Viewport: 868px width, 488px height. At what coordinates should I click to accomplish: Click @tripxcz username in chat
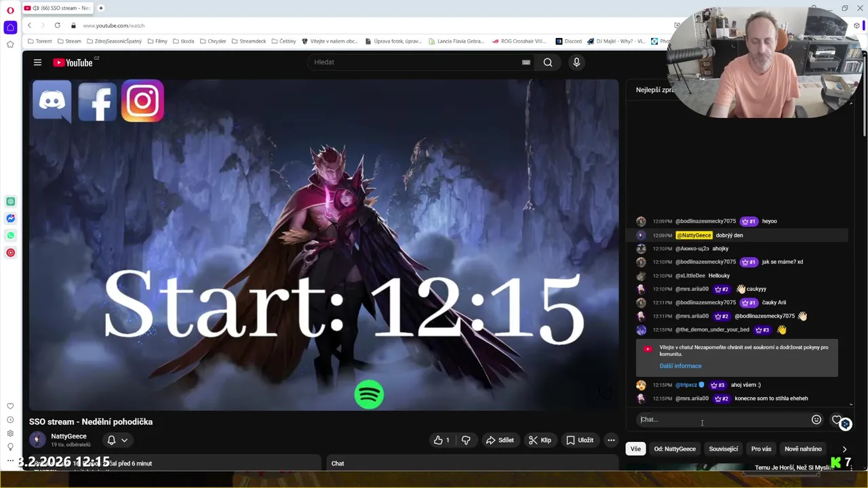coord(686,385)
